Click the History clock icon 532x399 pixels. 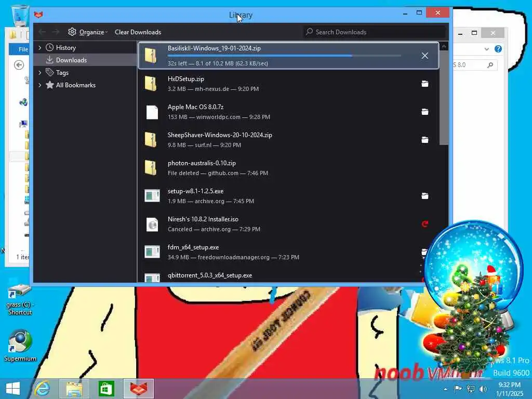[50, 47]
